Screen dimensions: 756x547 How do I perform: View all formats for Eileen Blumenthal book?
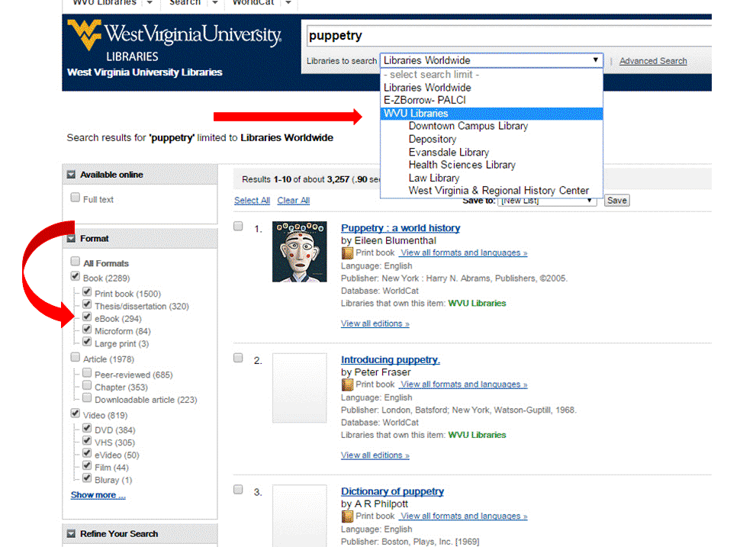point(464,253)
